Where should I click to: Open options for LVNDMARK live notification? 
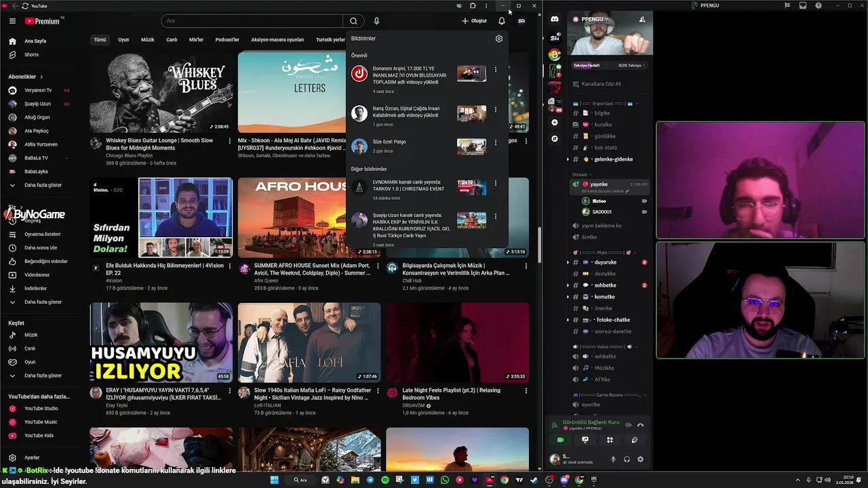(x=496, y=183)
